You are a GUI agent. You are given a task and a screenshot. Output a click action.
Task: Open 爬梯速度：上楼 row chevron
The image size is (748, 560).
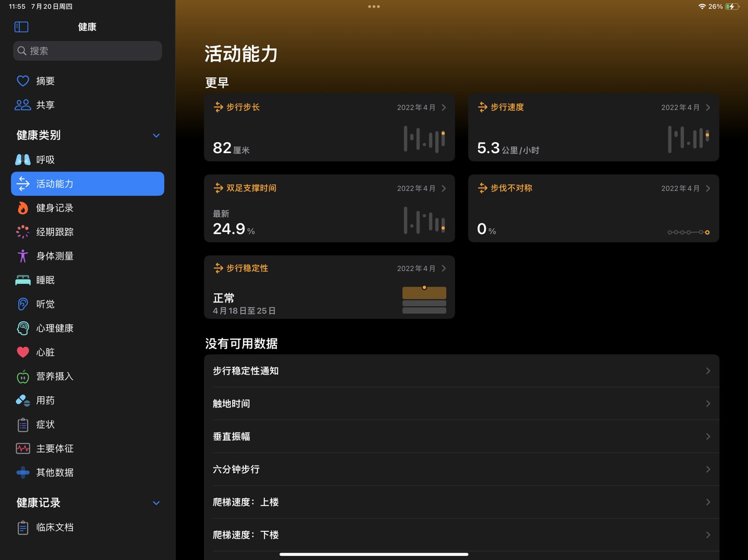point(708,502)
